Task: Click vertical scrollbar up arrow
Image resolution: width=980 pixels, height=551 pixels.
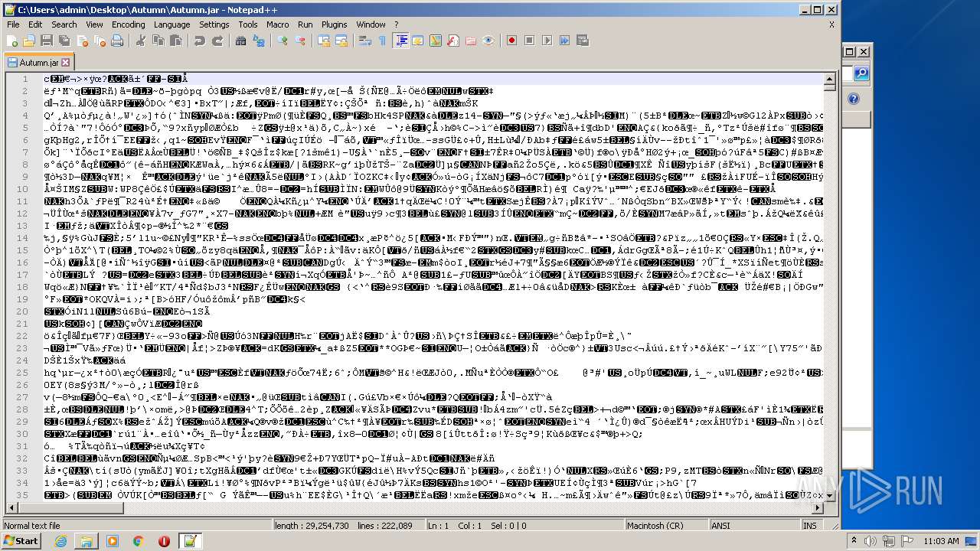Action: point(829,78)
